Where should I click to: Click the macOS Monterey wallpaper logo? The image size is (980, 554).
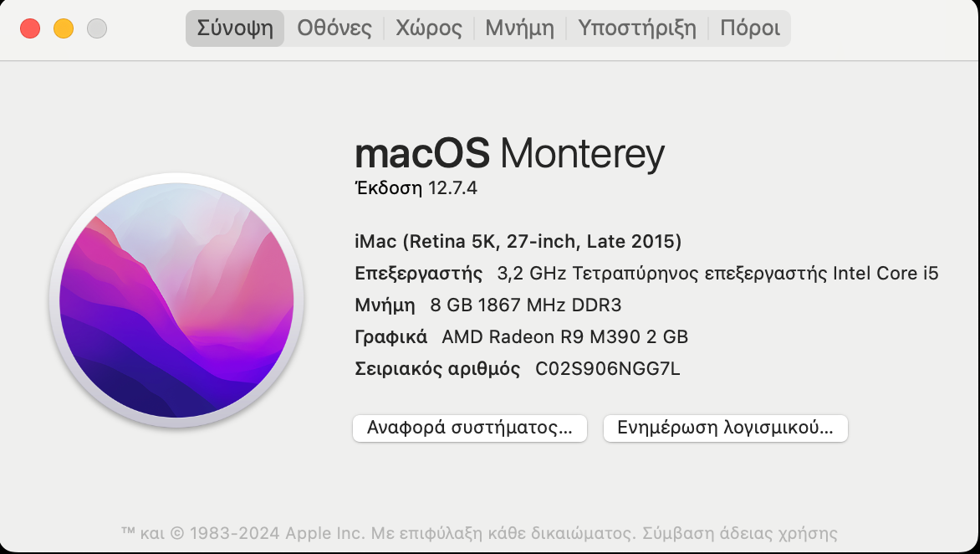point(176,300)
